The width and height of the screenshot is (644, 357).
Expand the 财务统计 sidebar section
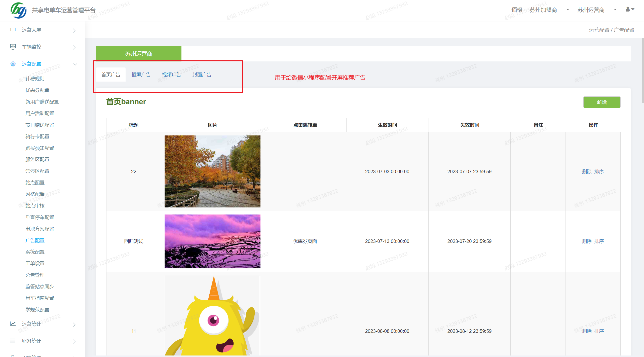74,341
